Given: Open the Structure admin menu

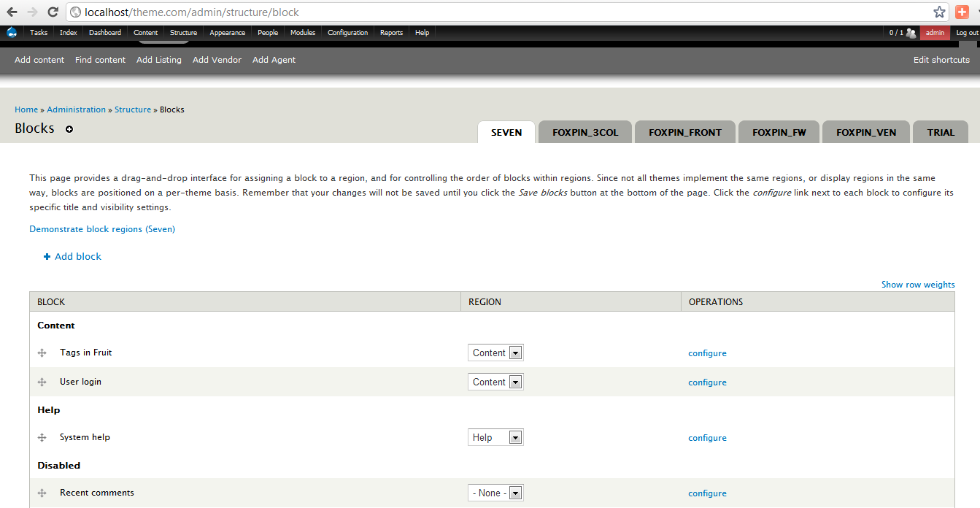Looking at the screenshot, I should tap(184, 32).
